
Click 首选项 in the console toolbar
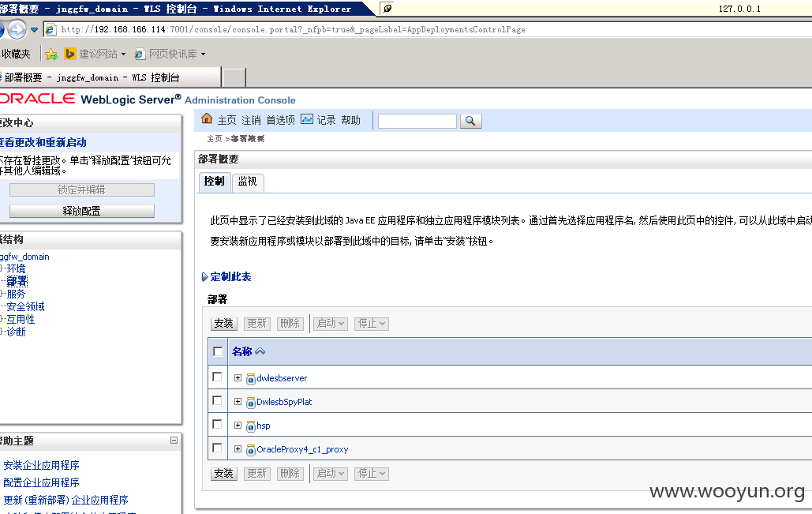coord(281,120)
